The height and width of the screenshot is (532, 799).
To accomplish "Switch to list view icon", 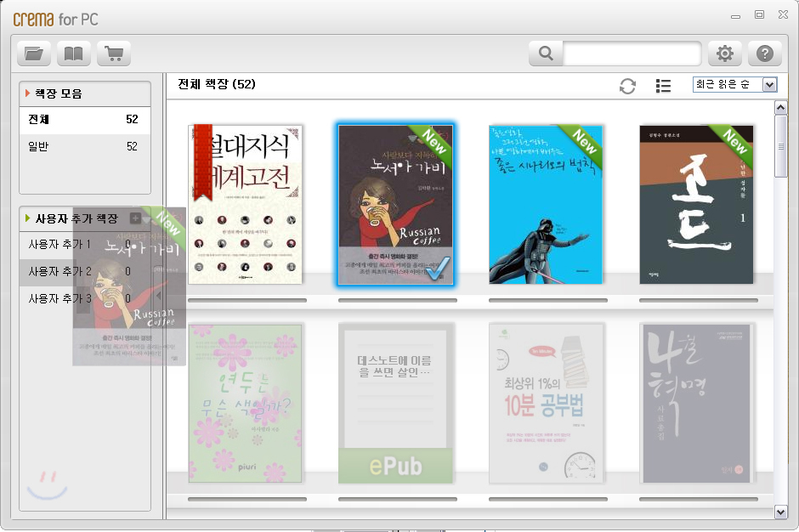I will (663, 86).
